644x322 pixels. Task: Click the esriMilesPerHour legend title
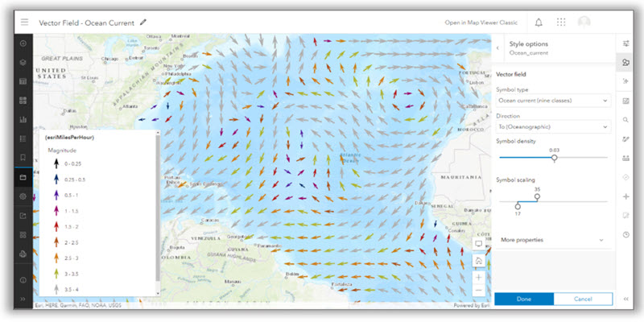pos(69,138)
